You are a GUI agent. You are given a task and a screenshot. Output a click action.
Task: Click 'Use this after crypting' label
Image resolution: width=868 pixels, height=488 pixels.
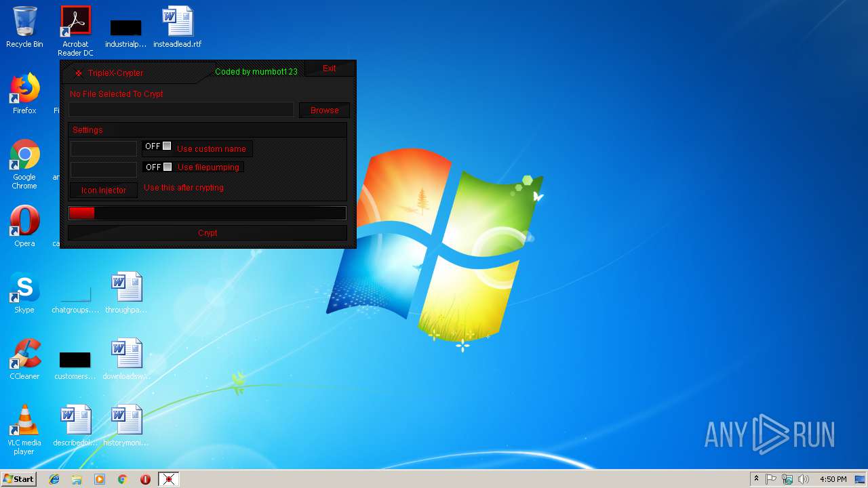(184, 188)
